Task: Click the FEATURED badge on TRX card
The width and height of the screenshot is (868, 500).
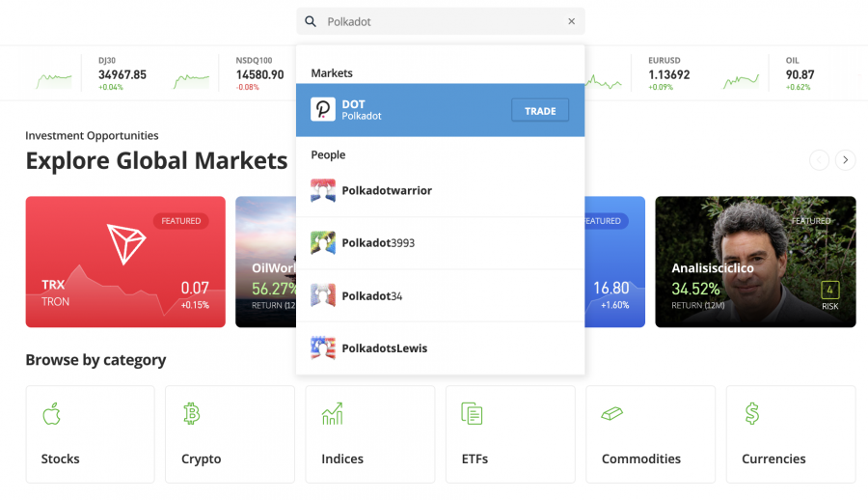Action: tap(181, 221)
